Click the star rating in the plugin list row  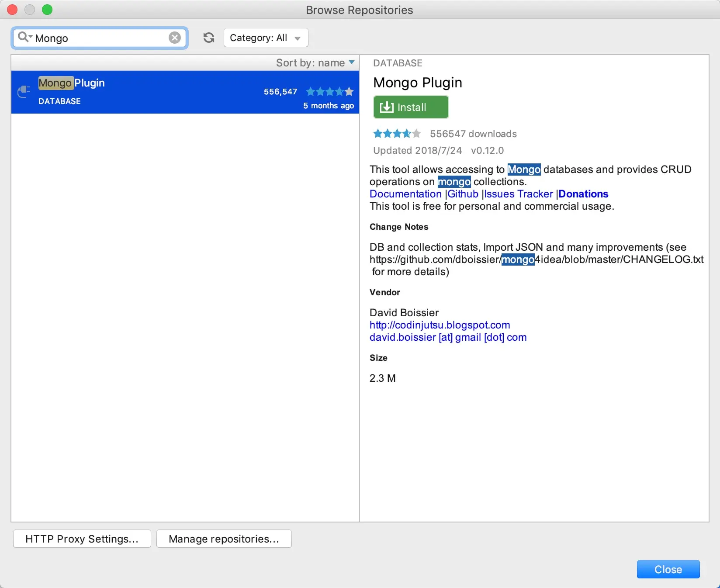pos(330,92)
